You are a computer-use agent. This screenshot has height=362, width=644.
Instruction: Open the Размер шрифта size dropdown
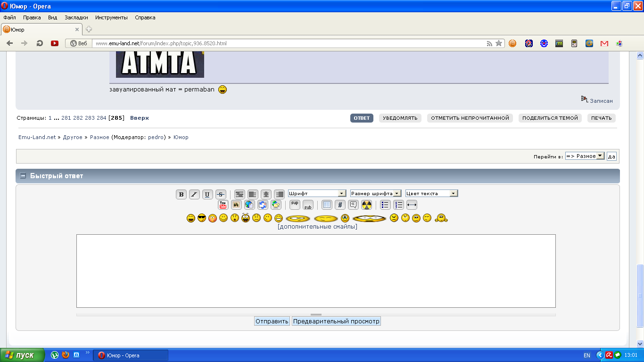pos(376,193)
